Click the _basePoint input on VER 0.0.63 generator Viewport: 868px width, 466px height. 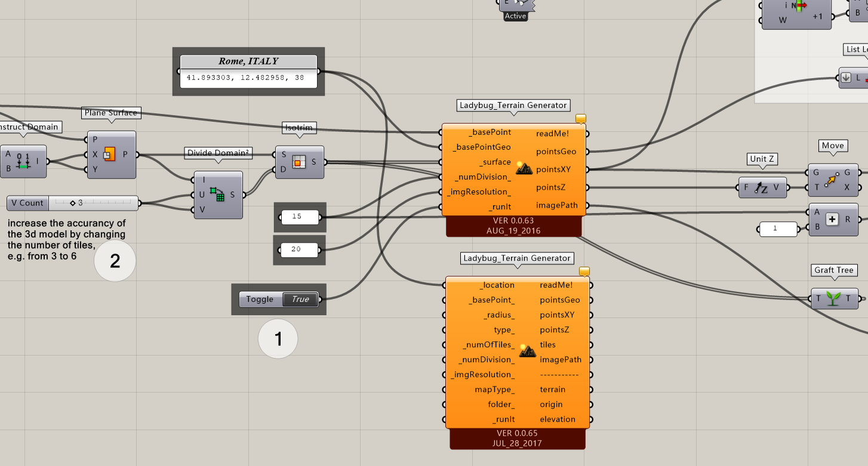pyautogui.click(x=490, y=132)
